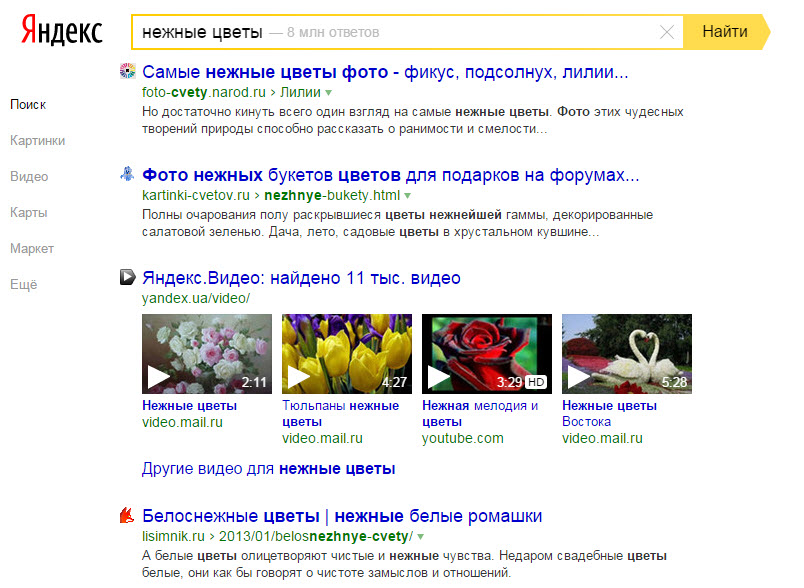
Task: Switch to Картинки in the sidebar
Action: [37, 140]
